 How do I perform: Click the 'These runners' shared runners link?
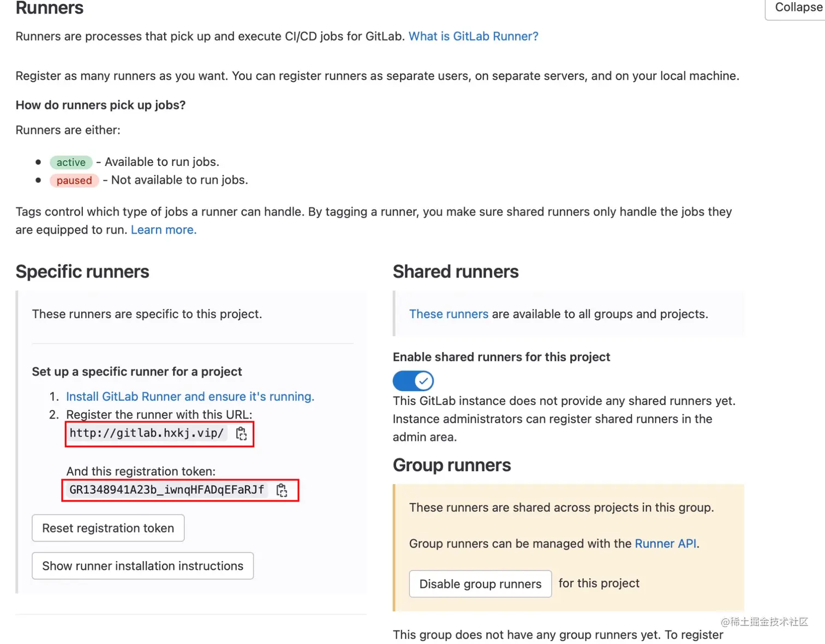pyautogui.click(x=449, y=314)
